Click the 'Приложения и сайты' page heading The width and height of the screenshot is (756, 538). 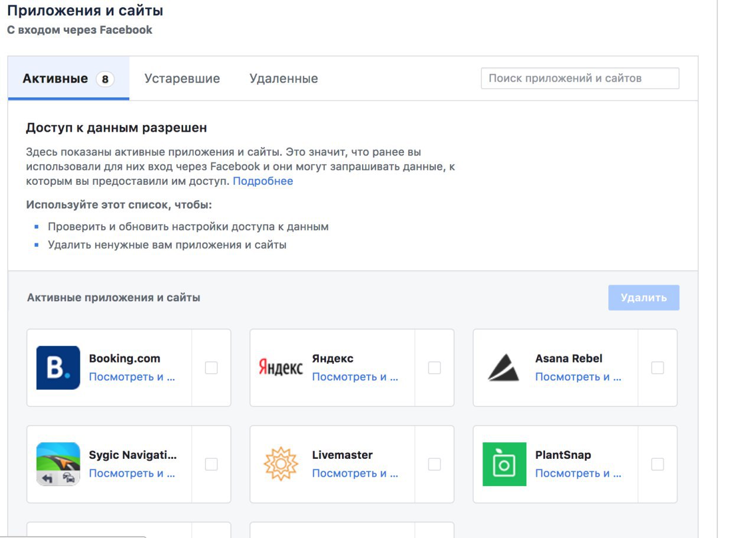tap(85, 11)
